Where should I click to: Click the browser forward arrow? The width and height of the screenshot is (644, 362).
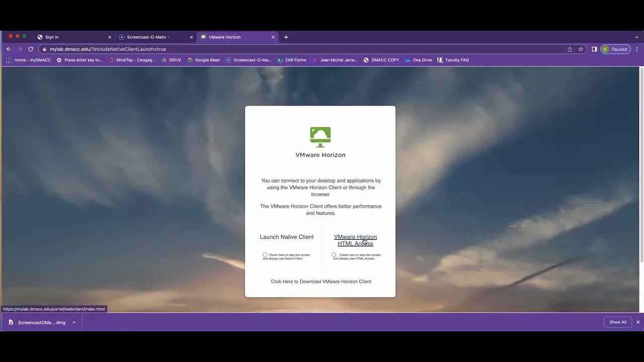click(20, 49)
